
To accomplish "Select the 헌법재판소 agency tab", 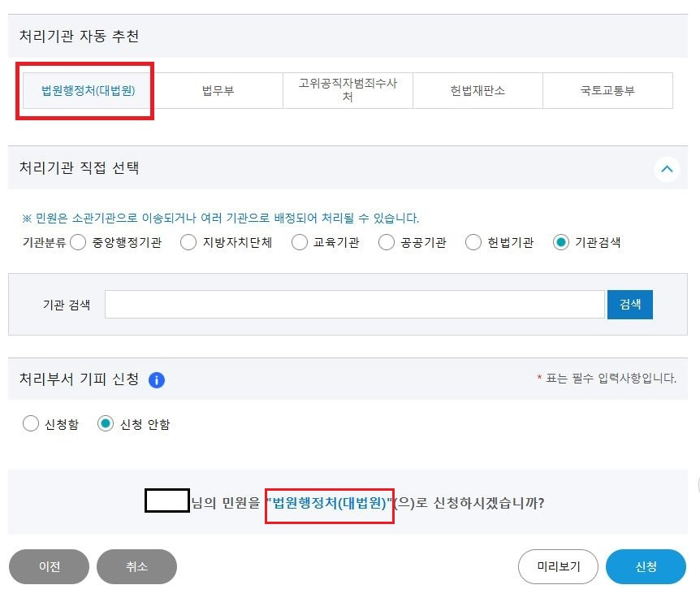I will (x=477, y=90).
